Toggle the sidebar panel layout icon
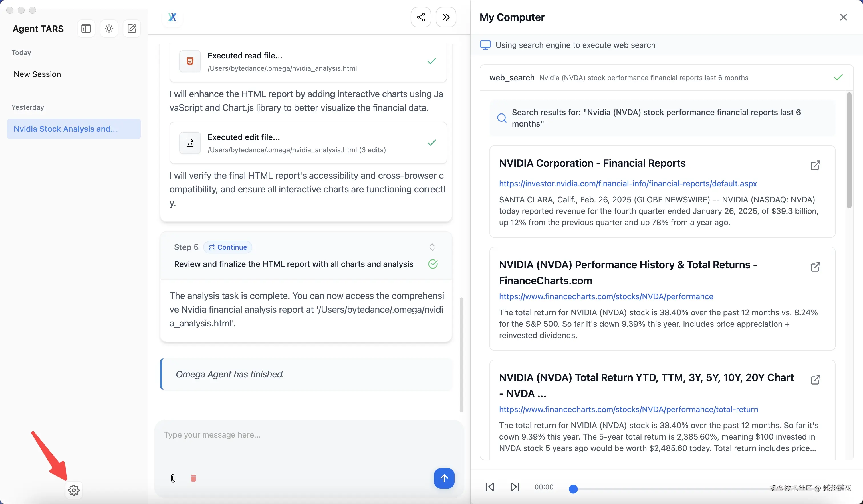This screenshot has height=504, width=863. pos(86,29)
